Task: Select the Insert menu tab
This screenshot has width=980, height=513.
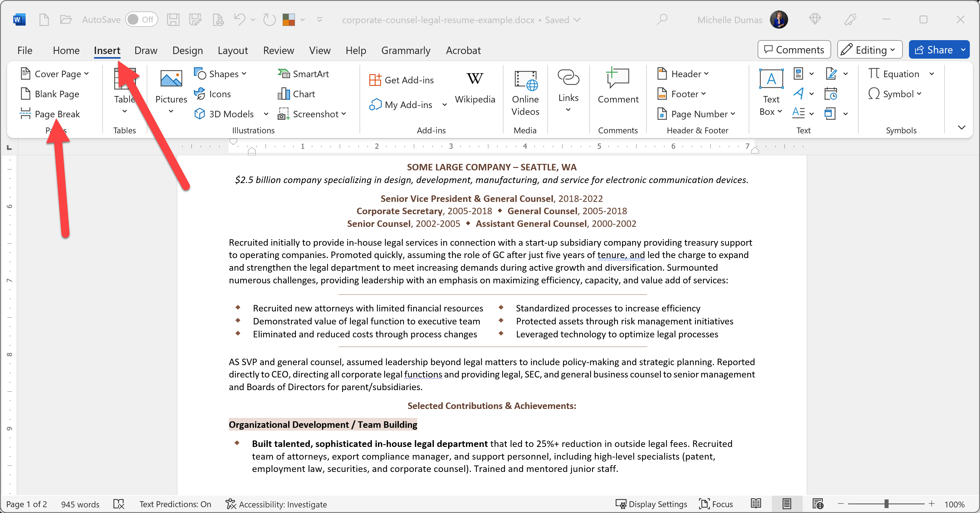Action: 106,50
